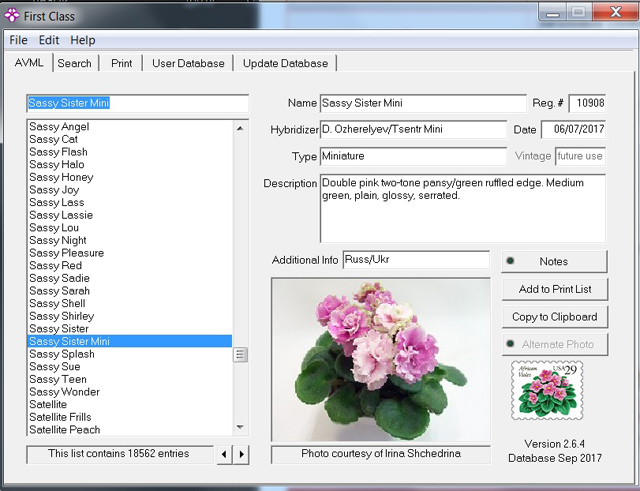Screen dimensions: 640x491
Task: Open the User Database tab
Action: pyautogui.click(x=188, y=63)
